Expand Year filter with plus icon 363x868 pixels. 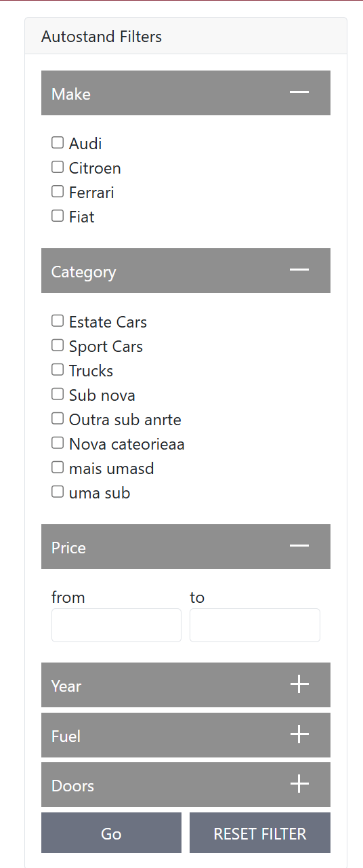299,684
